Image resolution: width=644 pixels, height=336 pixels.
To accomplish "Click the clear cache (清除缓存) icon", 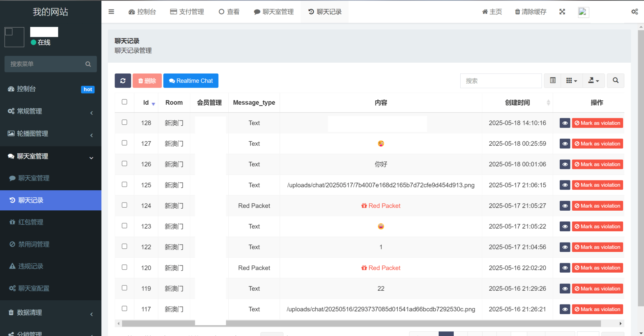I will pos(530,11).
